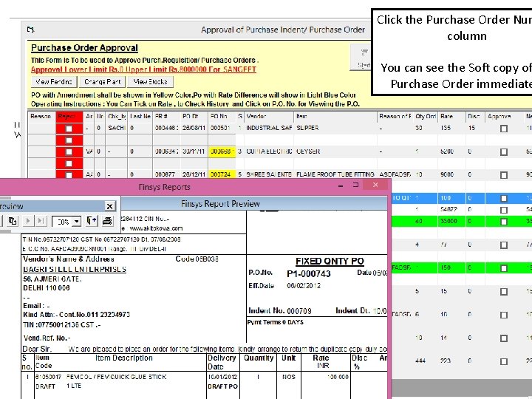Click the Finsys Reports window title bar
This screenshot has height=399, width=532.
coord(165,187)
